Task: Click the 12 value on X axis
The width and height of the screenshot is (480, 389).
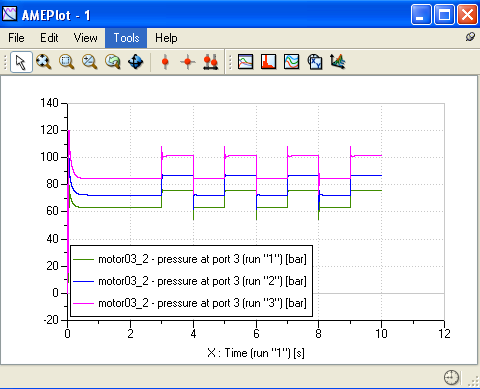Action: 444,333
